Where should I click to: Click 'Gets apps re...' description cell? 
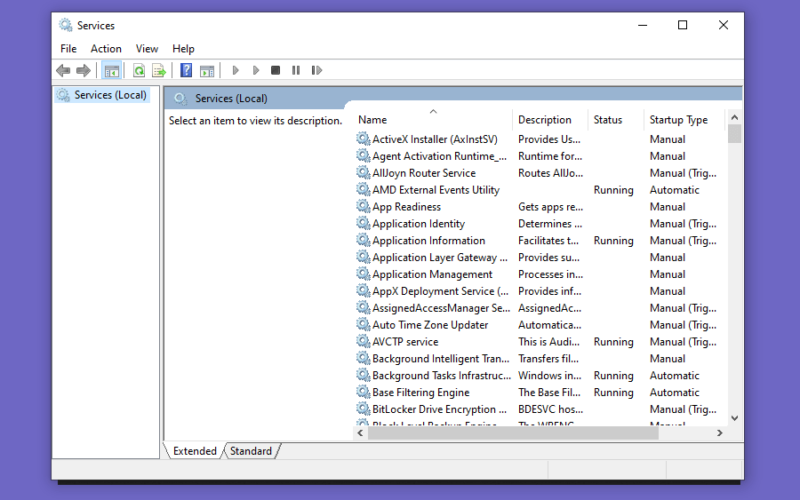551,207
